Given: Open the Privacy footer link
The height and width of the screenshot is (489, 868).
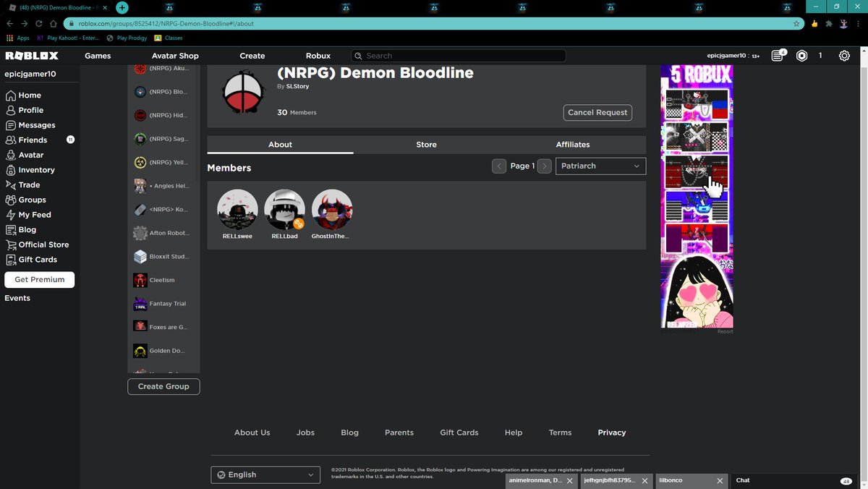Looking at the screenshot, I should (612, 433).
